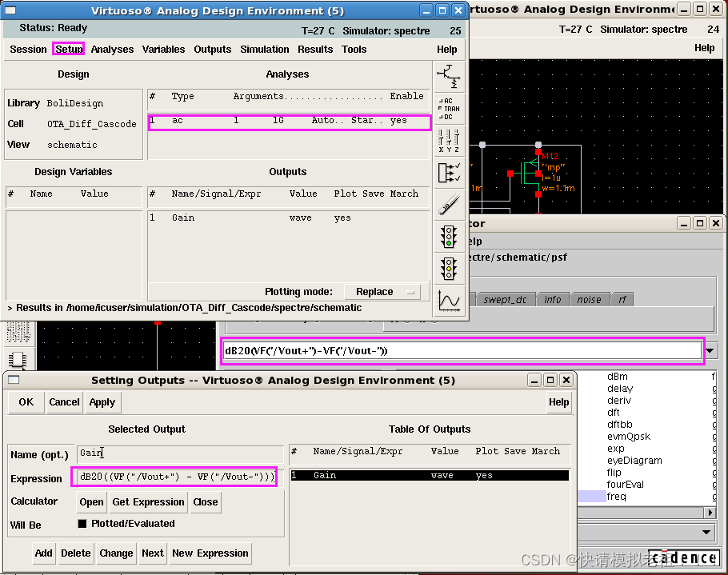Switch to the rf tab
Screen dimensions: 728x575
pyautogui.click(x=622, y=300)
